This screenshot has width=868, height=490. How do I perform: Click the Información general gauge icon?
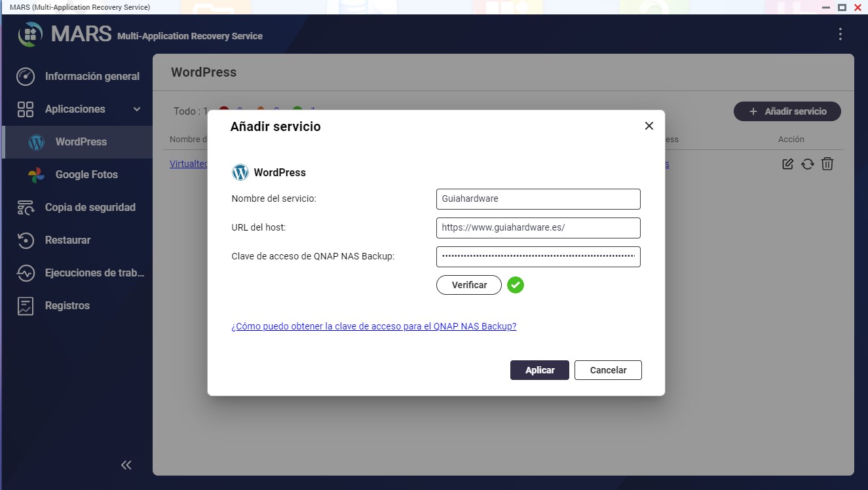(26, 76)
